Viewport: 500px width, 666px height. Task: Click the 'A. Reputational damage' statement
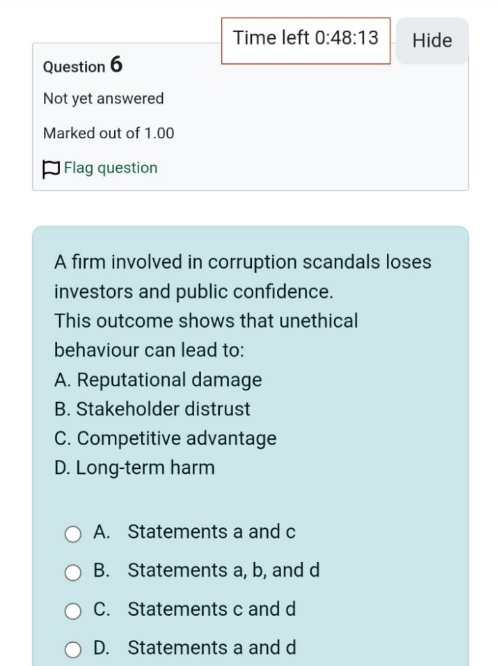[x=158, y=380]
